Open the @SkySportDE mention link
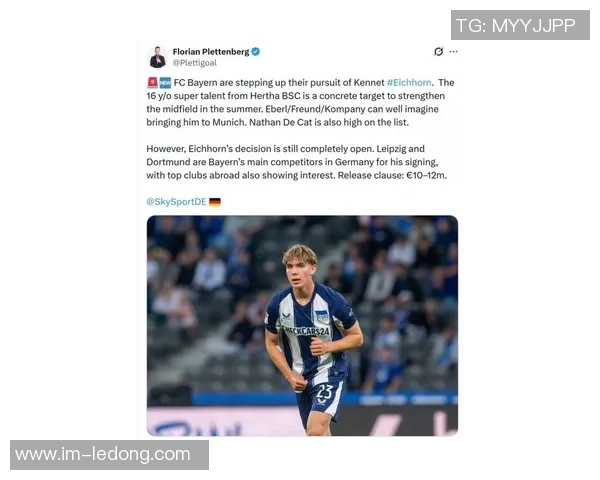 176,202
